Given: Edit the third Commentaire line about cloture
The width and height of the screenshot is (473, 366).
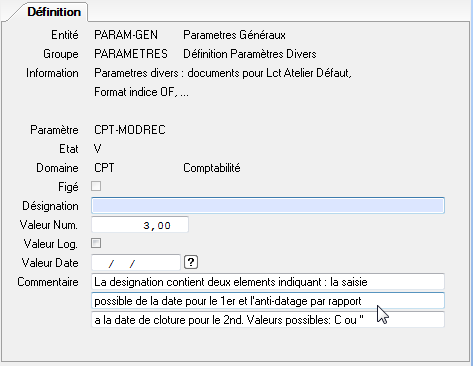Looking at the screenshot, I should 268,320.
